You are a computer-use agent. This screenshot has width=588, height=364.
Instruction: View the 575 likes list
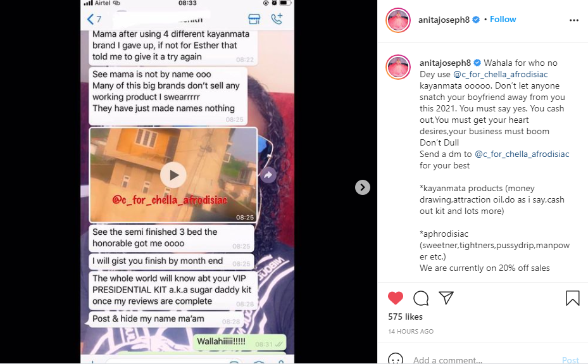tap(405, 317)
